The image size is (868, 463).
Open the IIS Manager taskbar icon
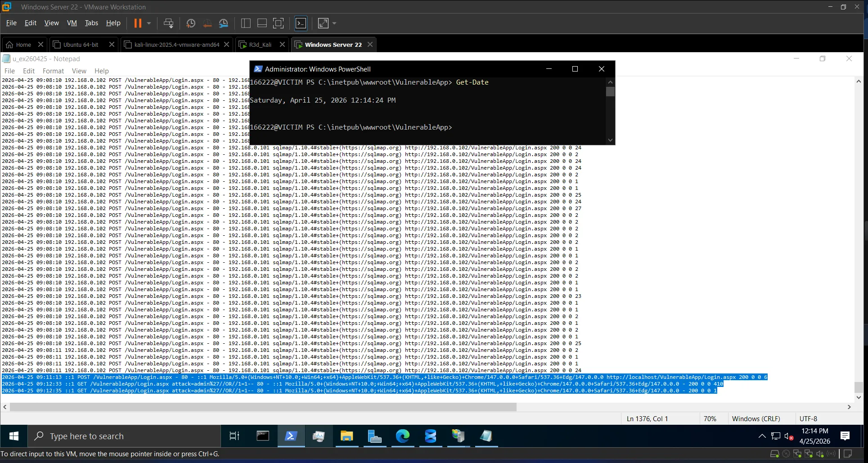pos(458,436)
